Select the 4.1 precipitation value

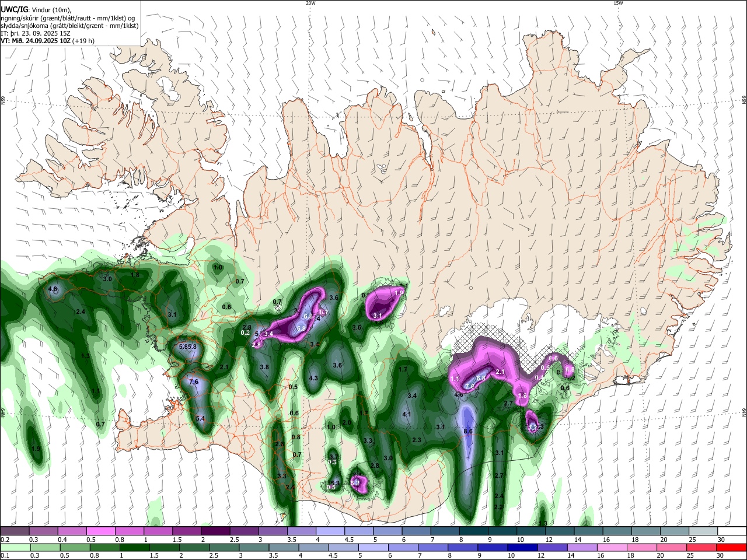point(407,414)
